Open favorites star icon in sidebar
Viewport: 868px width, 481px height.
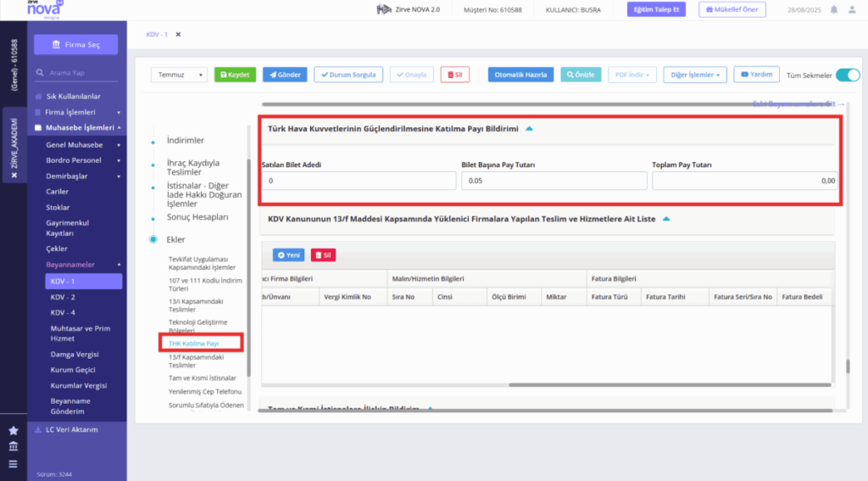point(14,430)
